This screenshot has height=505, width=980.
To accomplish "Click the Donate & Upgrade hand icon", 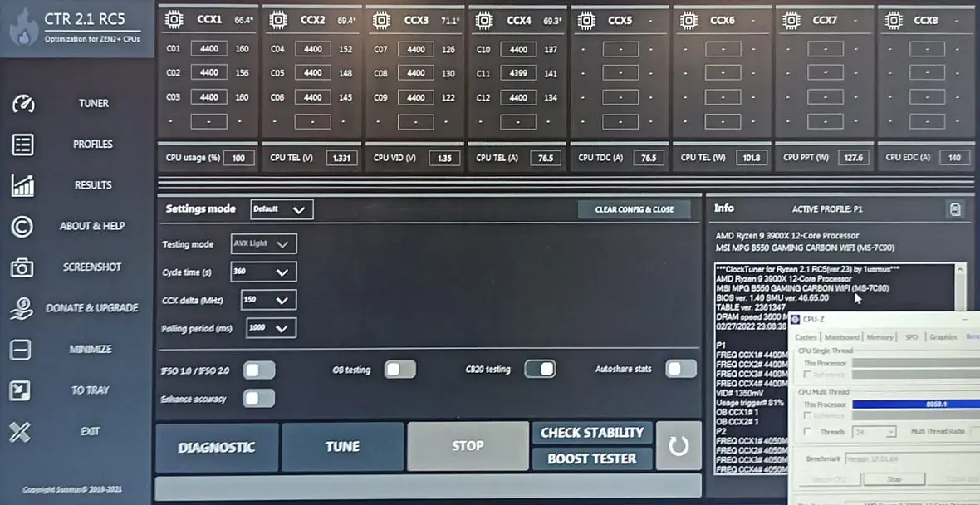I will click(x=22, y=309).
